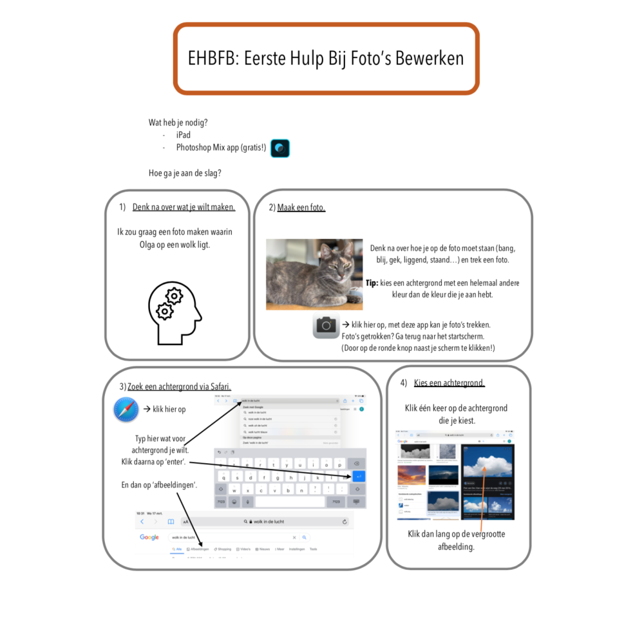Click the cat photo
644x644 pixels.
pyautogui.click(x=314, y=274)
